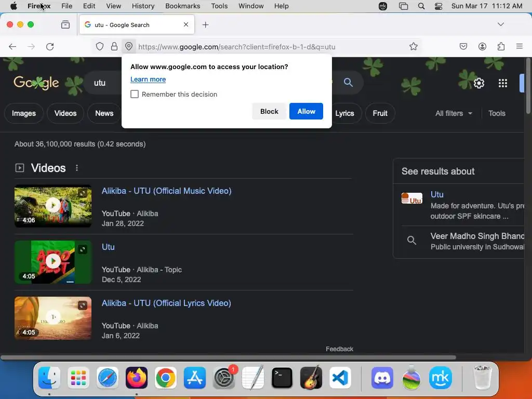The height and width of the screenshot is (399, 532).
Task: Open macOS Control Center icon
Action: 438,6
